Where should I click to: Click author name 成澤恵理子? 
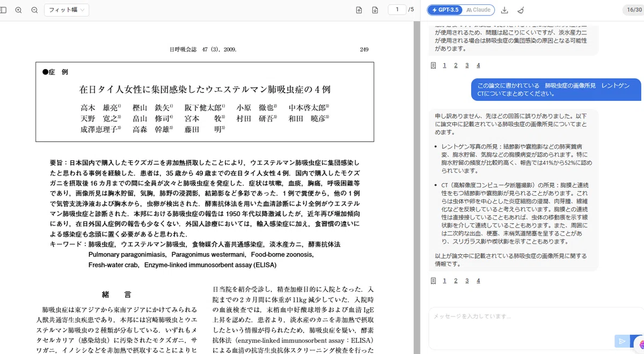100,129
